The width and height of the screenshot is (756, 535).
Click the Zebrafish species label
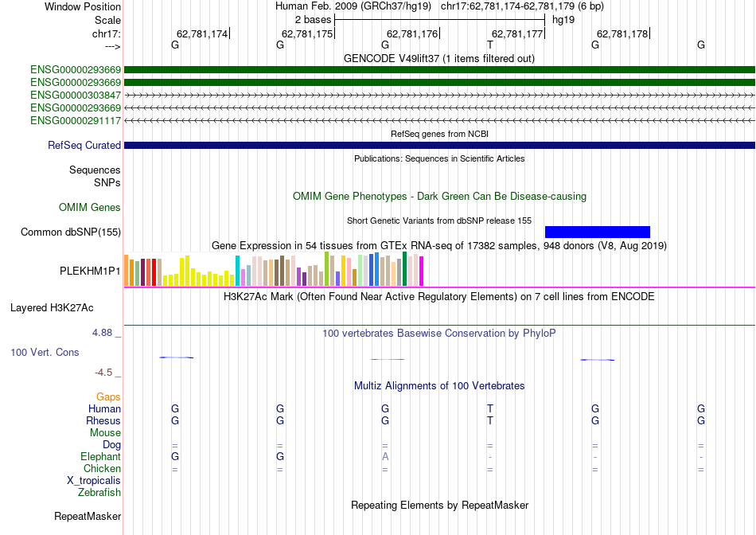click(99, 493)
